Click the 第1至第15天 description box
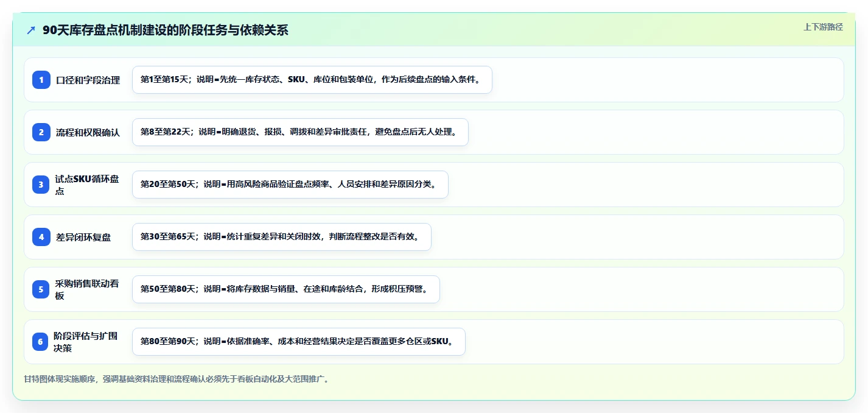Image resolution: width=868 pixels, height=413 pixels. (312, 80)
